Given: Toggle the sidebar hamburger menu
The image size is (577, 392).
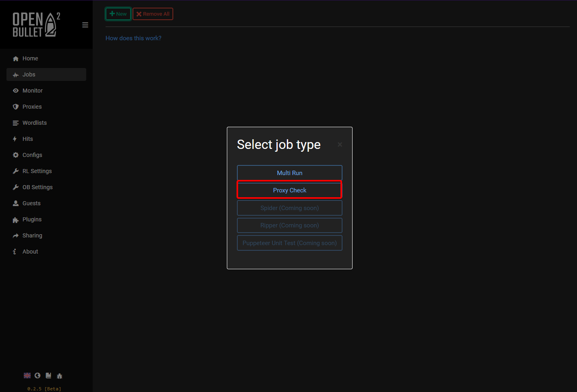Looking at the screenshot, I should [x=85, y=25].
